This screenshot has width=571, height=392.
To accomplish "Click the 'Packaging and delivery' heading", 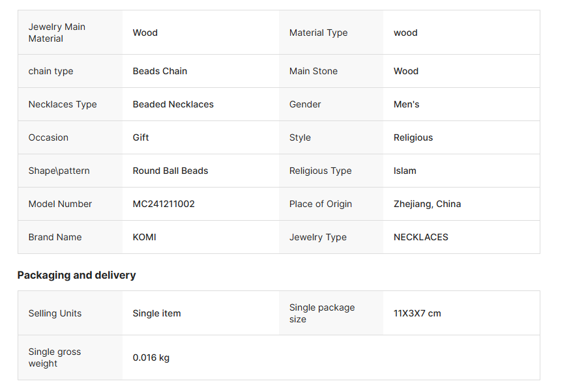I will pyautogui.click(x=76, y=275).
